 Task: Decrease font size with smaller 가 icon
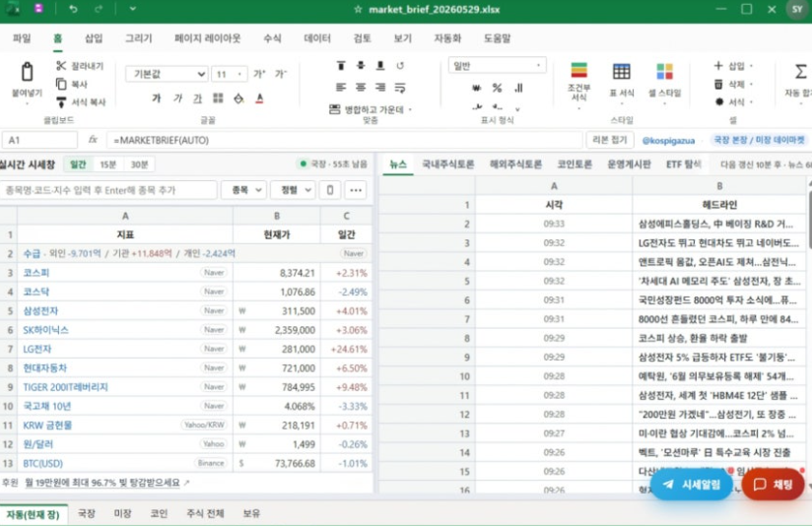coord(280,74)
